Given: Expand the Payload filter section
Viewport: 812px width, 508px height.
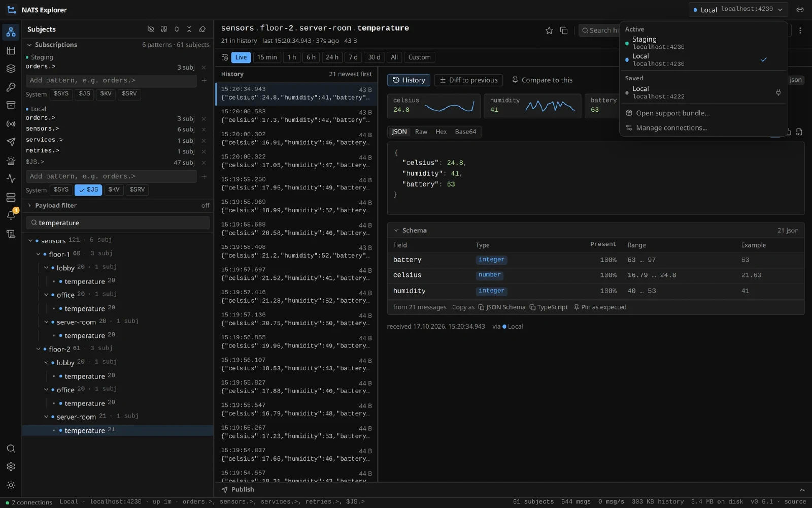Looking at the screenshot, I should 29,206.
